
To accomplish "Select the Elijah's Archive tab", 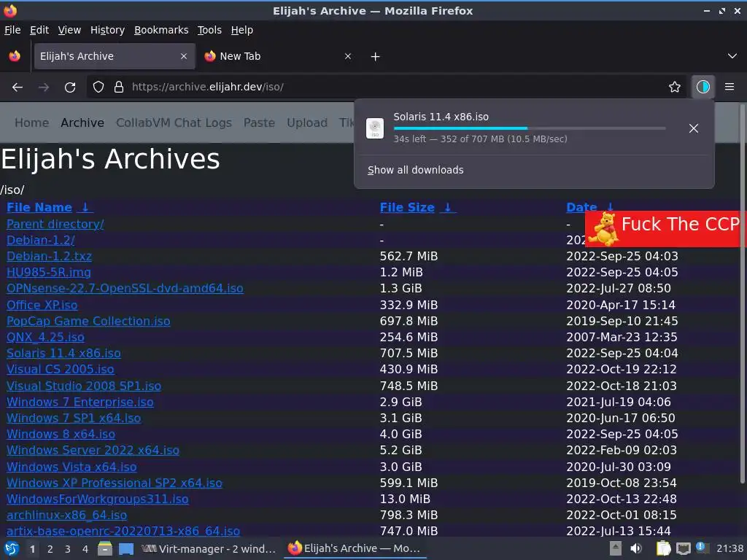I will [x=115, y=56].
